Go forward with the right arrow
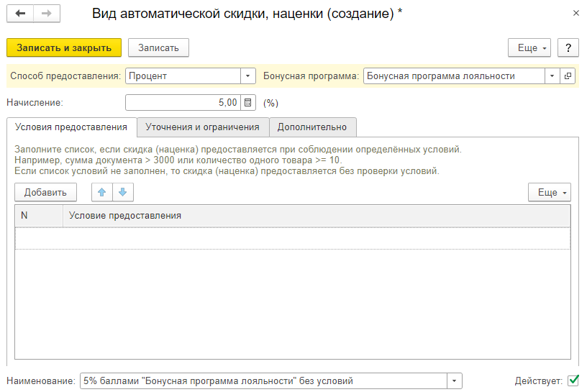This screenshot has height=392, width=587. tap(47, 14)
